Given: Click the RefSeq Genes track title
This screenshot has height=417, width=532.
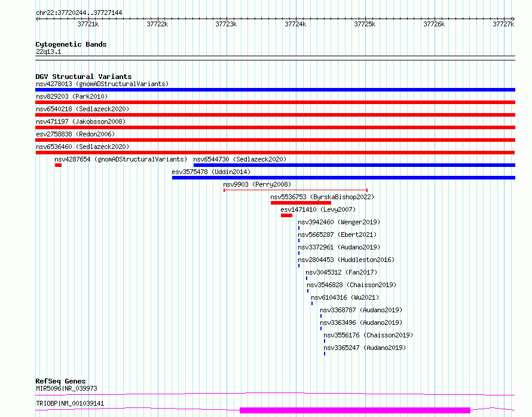Looking at the screenshot, I should (x=60, y=381).
